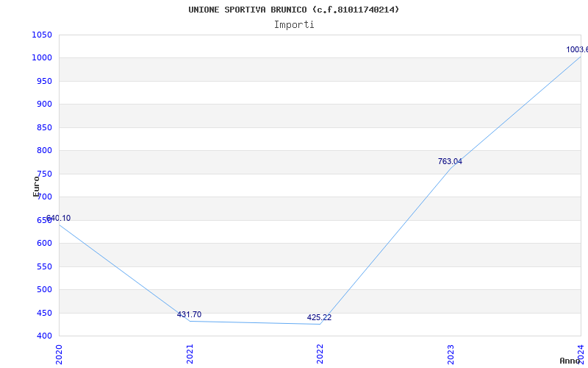Click the 700 y-axis tick label
The height and width of the screenshot is (368, 588).
(45, 197)
